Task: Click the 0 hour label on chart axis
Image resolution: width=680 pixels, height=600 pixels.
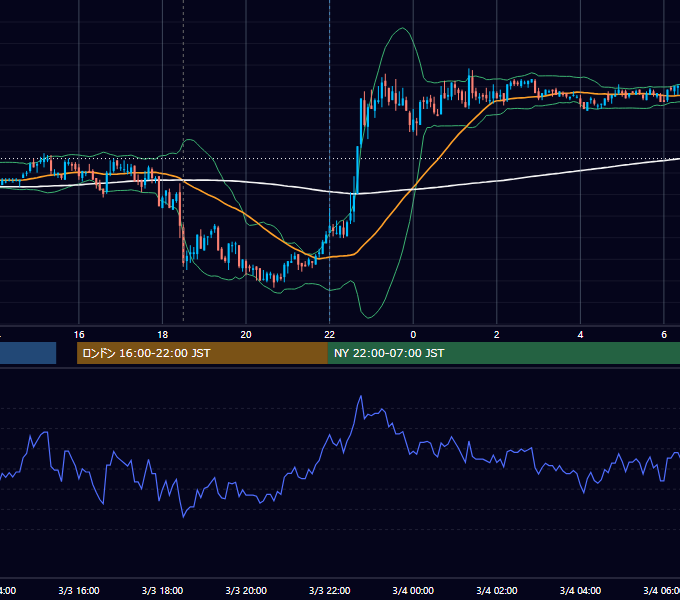Action: 413,335
